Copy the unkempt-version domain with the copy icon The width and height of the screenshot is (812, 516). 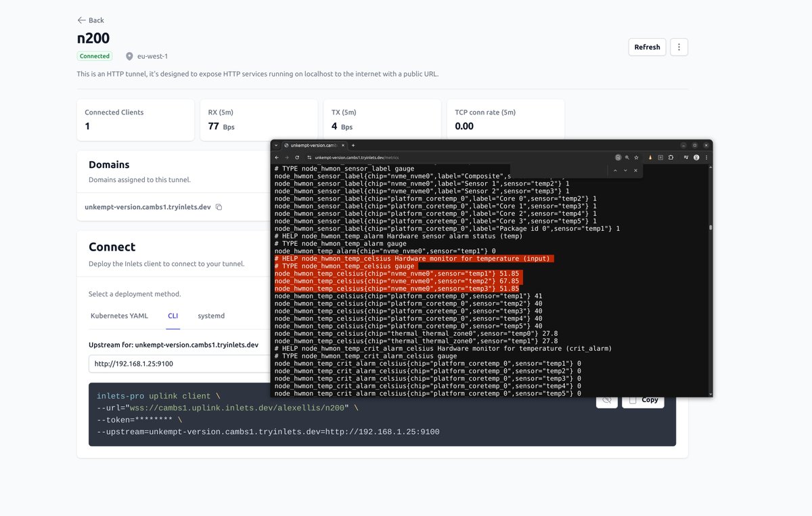click(x=219, y=207)
